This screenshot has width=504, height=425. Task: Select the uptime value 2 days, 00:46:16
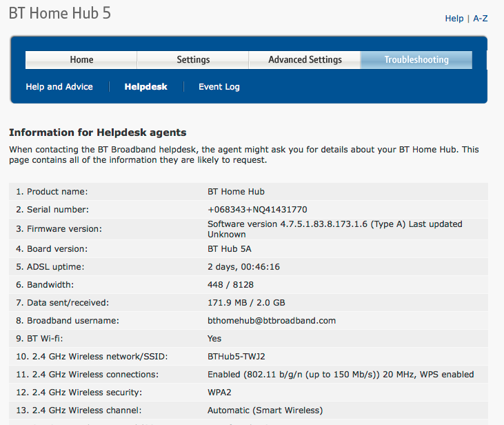coord(243,267)
